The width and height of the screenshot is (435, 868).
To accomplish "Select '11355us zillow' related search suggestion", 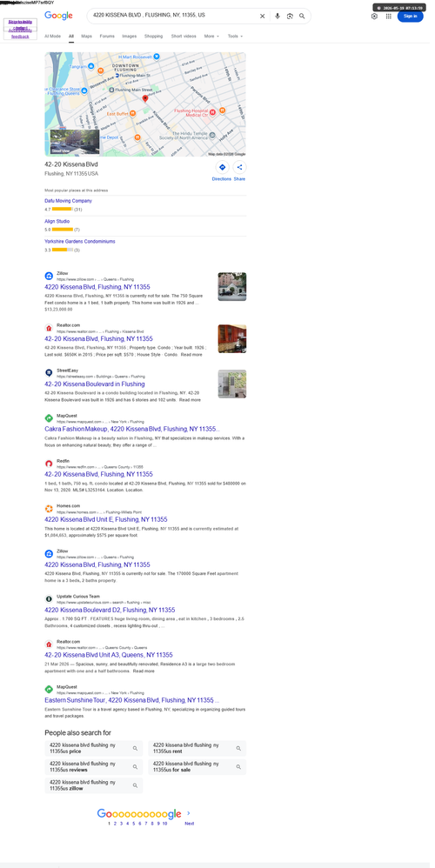I will click(x=94, y=785).
